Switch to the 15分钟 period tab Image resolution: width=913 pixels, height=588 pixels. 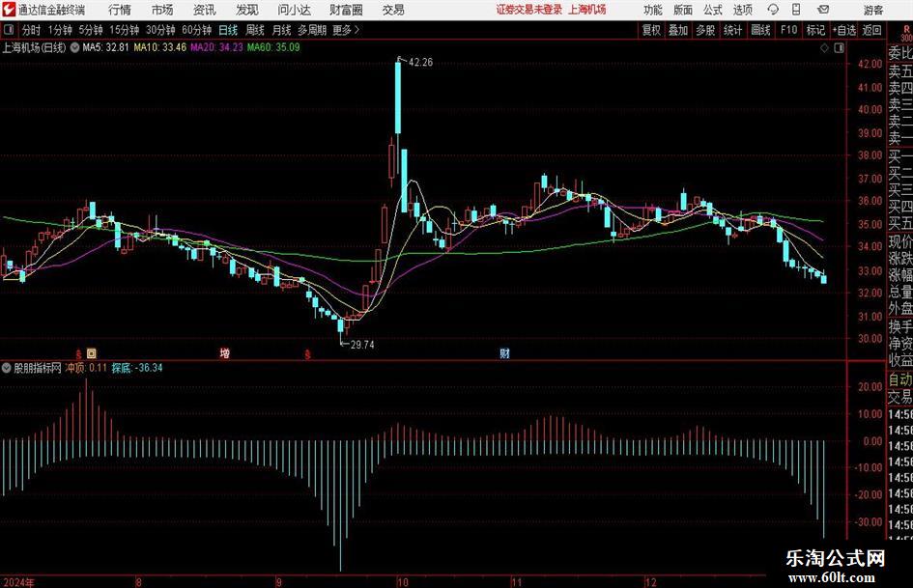125,30
